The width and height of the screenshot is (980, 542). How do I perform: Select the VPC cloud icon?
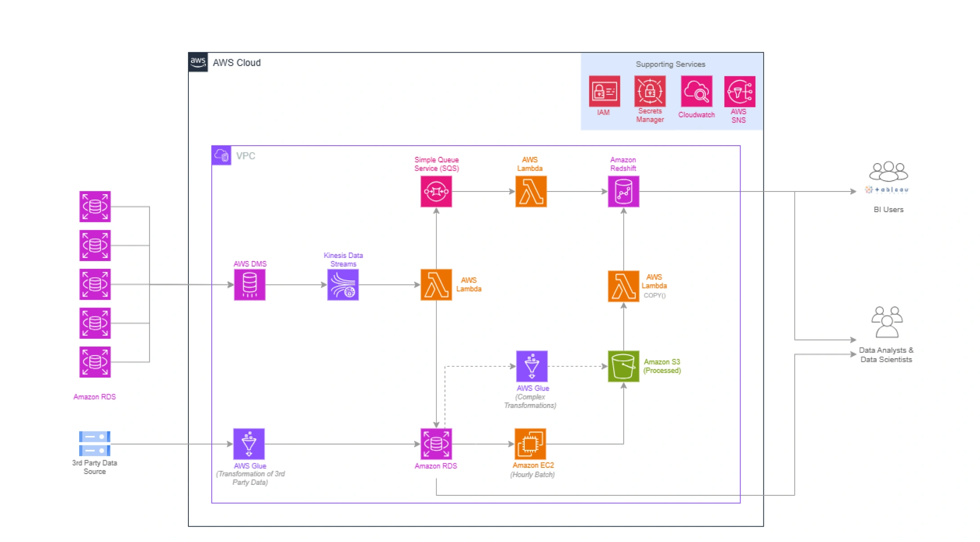[221, 155]
